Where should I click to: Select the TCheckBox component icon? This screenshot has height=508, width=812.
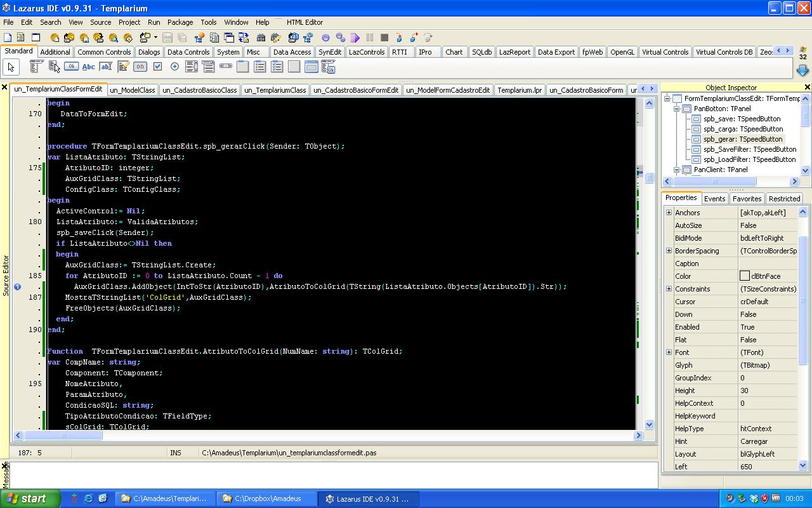[157, 66]
